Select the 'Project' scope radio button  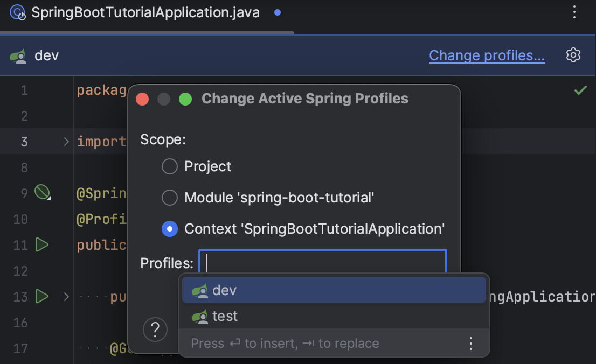(x=170, y=166)
